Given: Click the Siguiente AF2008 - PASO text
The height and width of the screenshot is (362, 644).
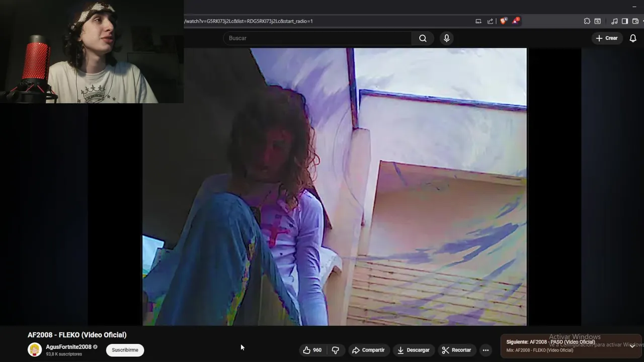Looking at the screenshot, I should pyautogui.click(x=550, y=342).
